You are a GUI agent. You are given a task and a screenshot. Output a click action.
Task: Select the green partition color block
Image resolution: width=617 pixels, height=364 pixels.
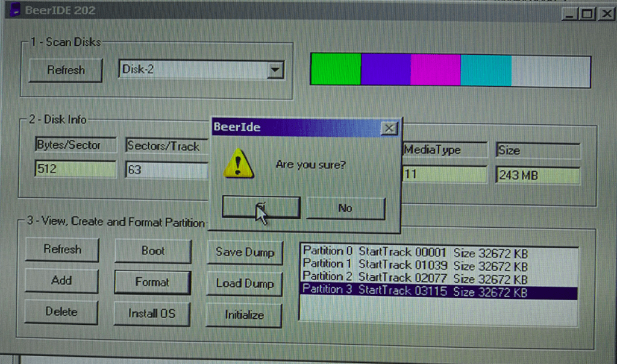coord(336,70)
